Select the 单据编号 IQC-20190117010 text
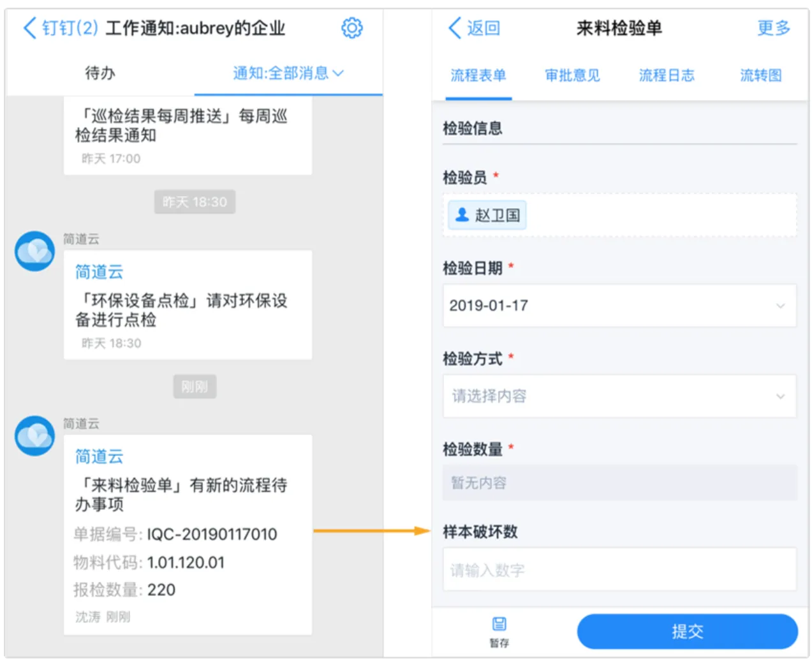This screenshot has height=663, width=812. [175, 534]
